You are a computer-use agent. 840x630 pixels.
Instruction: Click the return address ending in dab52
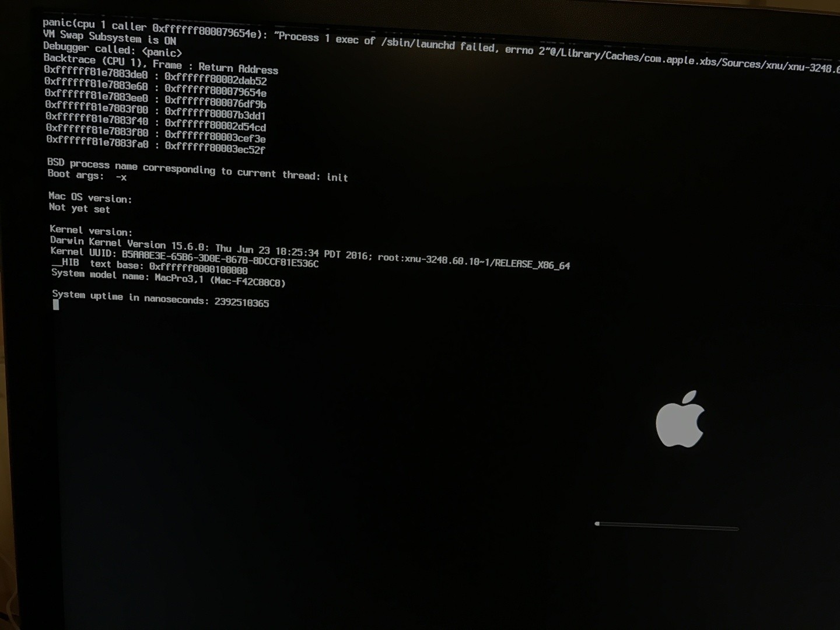pyautogui.click(x=215, y=79)
